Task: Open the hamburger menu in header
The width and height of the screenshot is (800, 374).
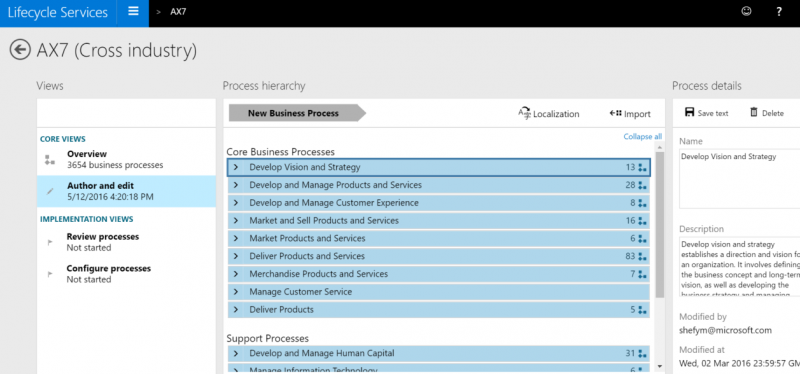Action: (133, 11)
